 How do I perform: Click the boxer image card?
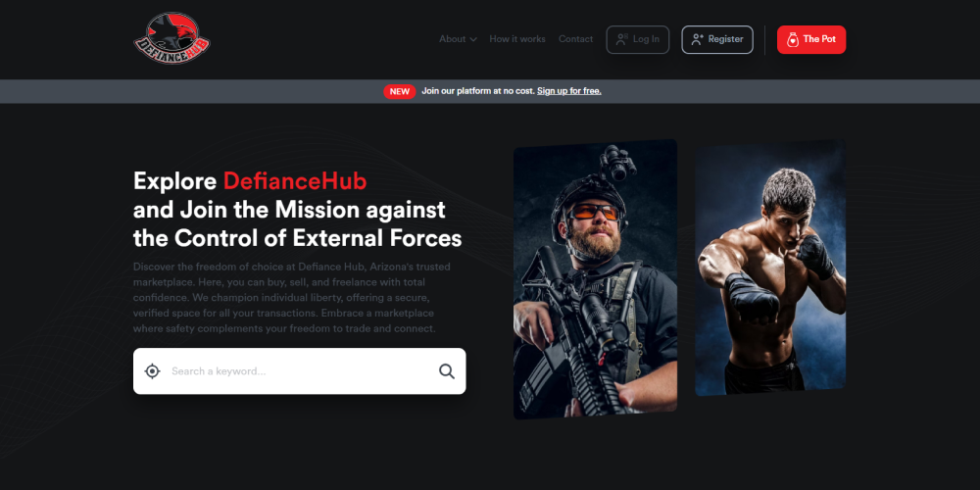coord(770,268)
